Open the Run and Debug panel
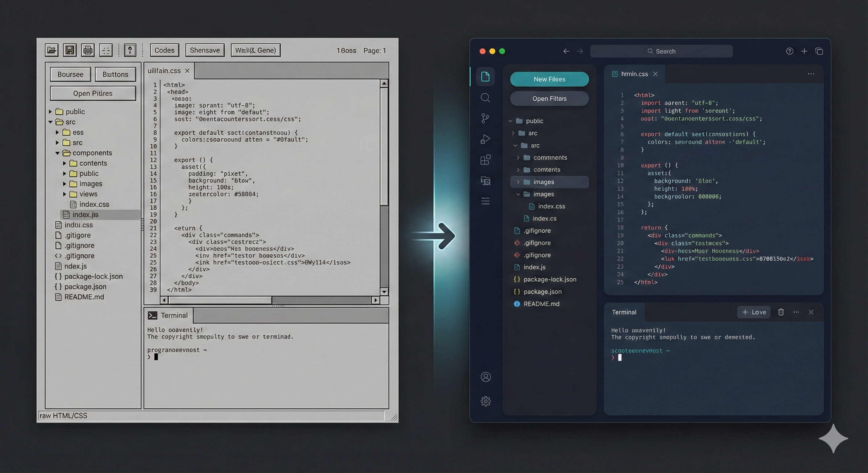Screen dimensions: 868x473 point(485,139)
